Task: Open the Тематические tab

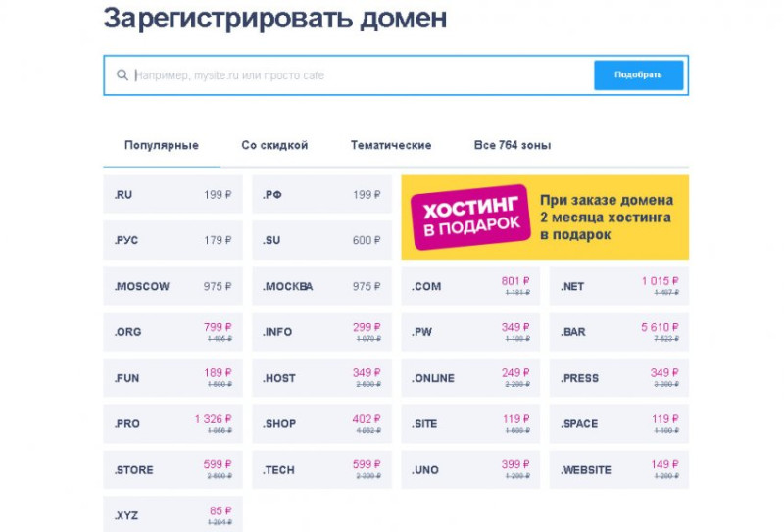Action: click(391, 146)
